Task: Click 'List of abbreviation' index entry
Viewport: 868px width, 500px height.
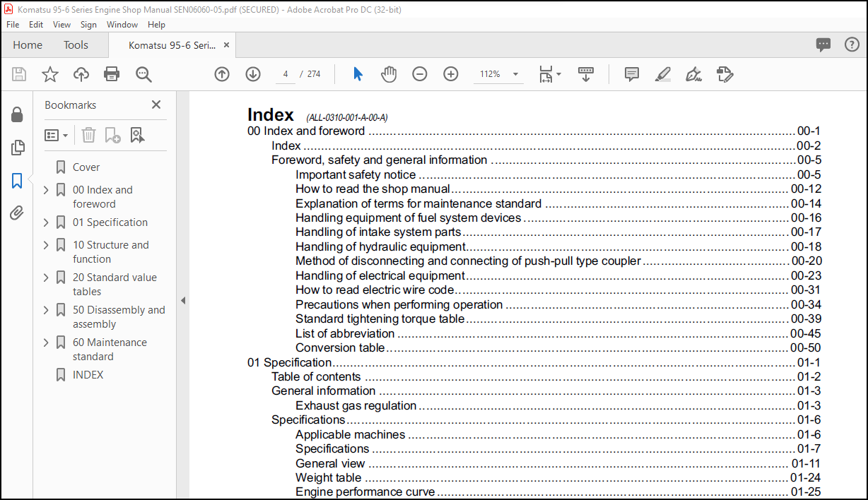Action: (x=345, y=333)
